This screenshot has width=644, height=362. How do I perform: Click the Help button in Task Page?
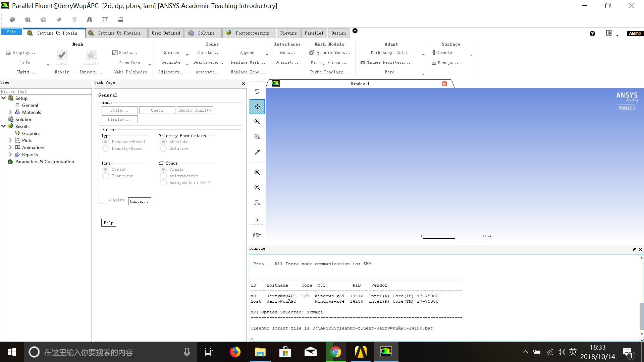108,223
